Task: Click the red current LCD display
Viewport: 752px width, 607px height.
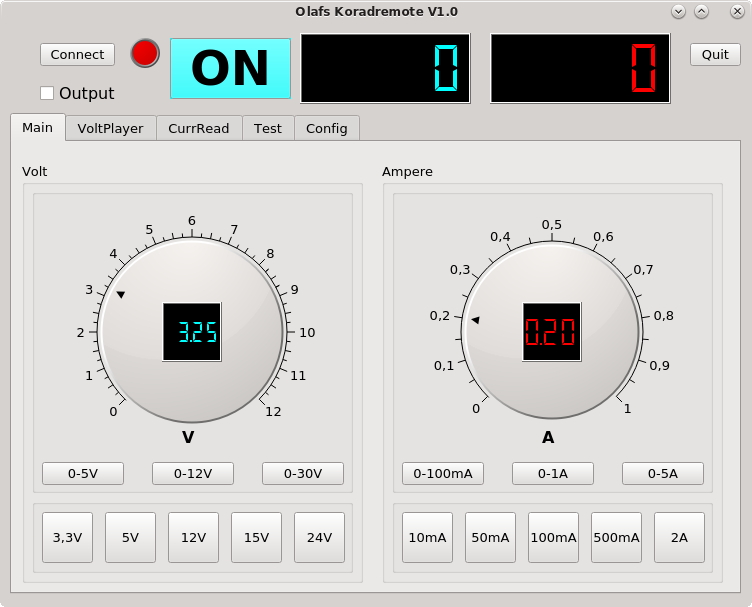Action: pos(580,68)
